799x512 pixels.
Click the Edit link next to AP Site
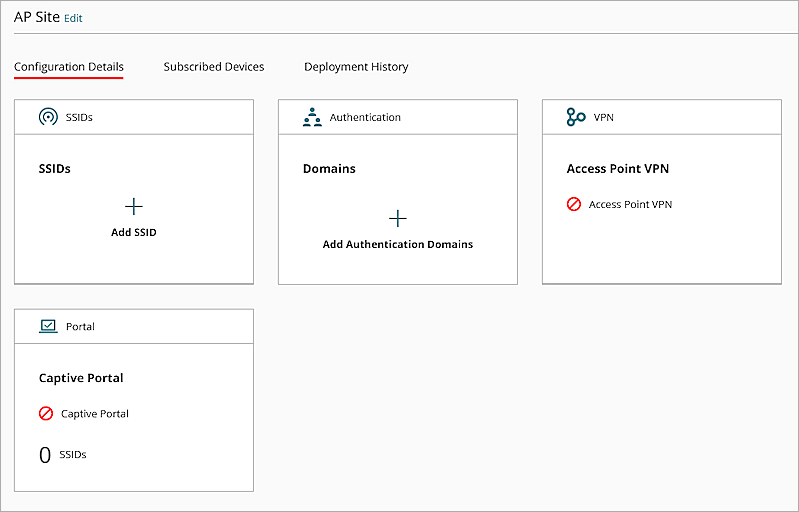click(x=73, y=18)
